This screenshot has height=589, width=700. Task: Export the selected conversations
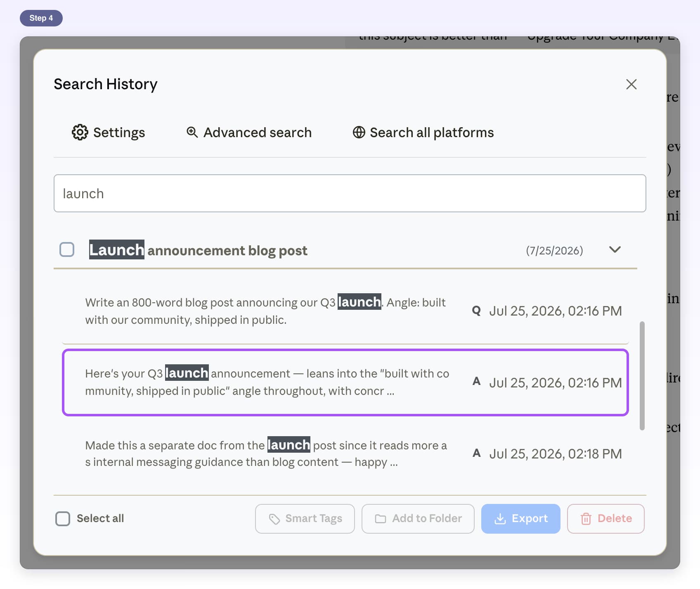coord(521,519)
